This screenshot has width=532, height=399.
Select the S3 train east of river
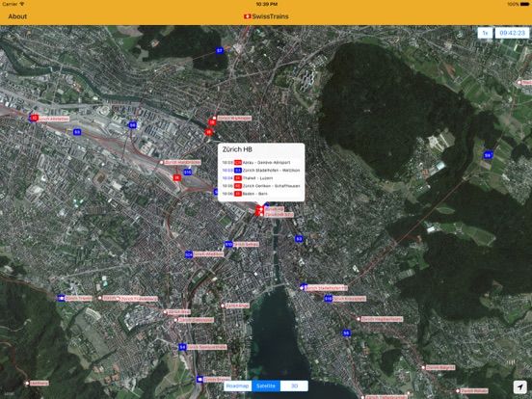click(x=299, y=239)
